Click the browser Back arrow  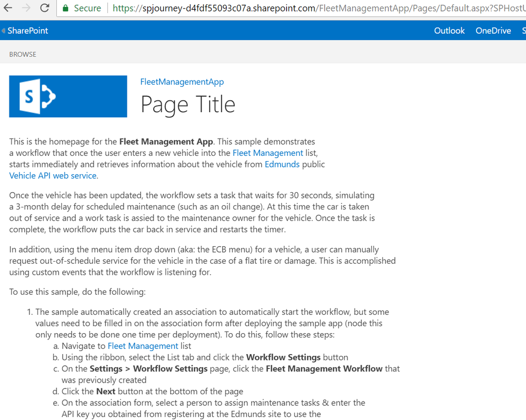(x=8, y=8)
